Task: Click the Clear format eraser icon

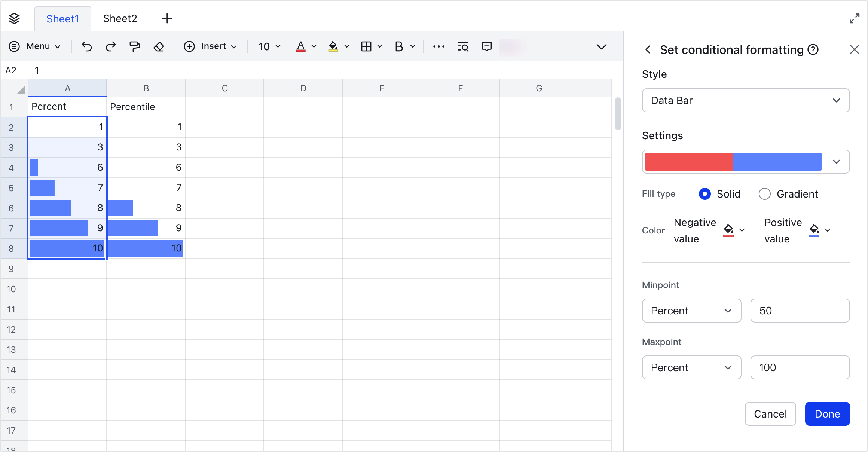Action: click(x=159, y=46)
